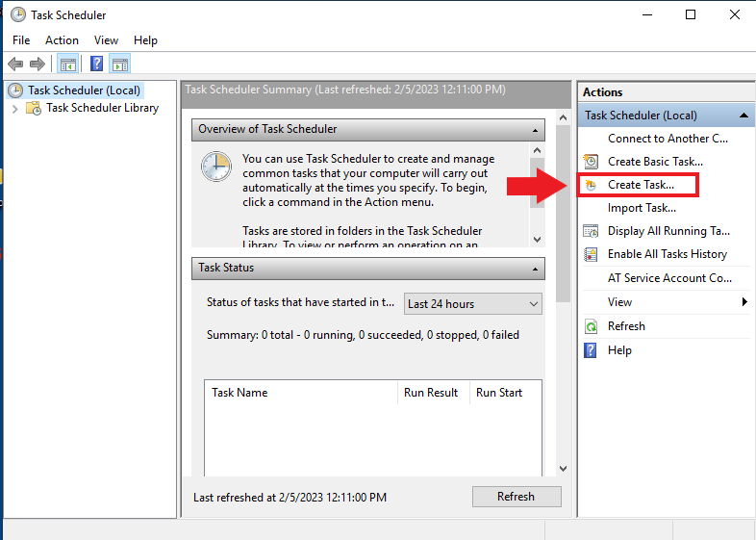
Task: Click the Refresh button at bottom
Action: [x=516, y=497]
